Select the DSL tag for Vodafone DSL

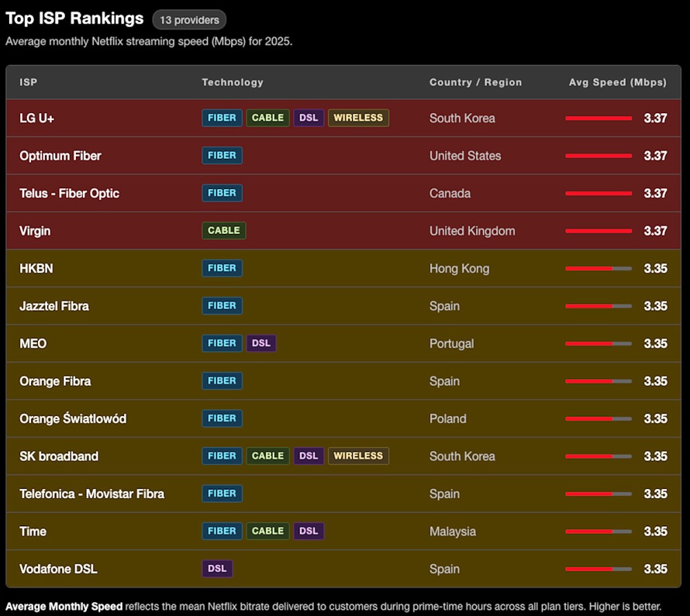(x=217, y=568)
